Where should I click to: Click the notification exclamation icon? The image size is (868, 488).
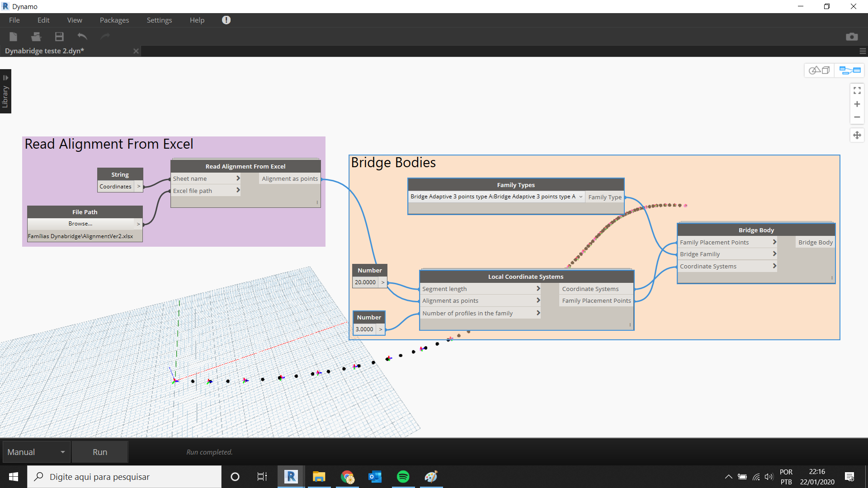click(226, 20)
